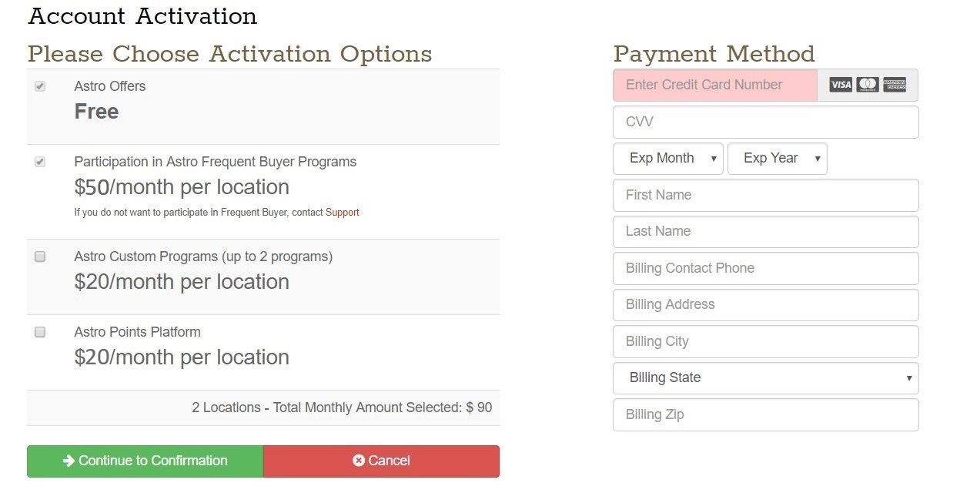Toggle Astro Frequent Buyer Programs checkbox

(40, 162)
